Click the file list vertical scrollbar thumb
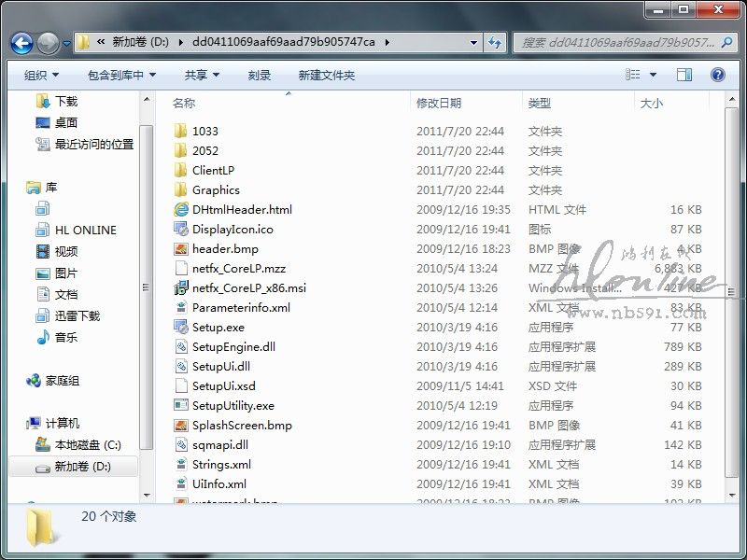Viewport: 747px width, 560px height. click(x=731, y=291)
